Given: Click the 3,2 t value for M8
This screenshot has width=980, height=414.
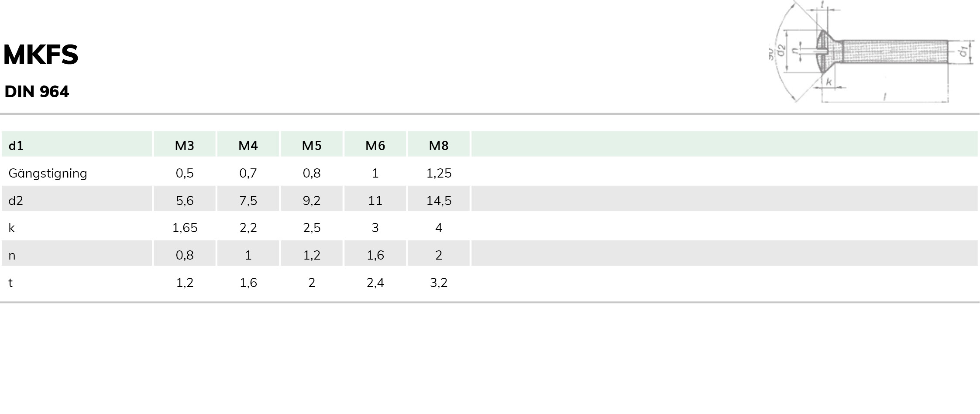Looking at the screenshot, I should click(x=438, y=283).
